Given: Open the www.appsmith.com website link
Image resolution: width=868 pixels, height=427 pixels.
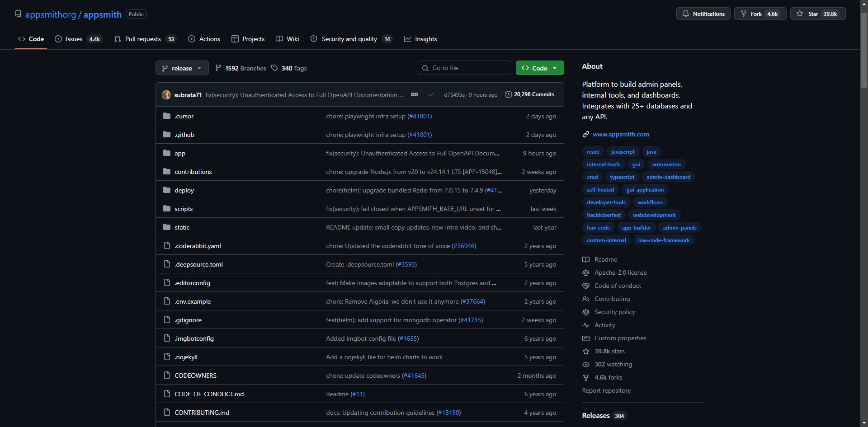Looking at the screenshot, I should [621, 134].
